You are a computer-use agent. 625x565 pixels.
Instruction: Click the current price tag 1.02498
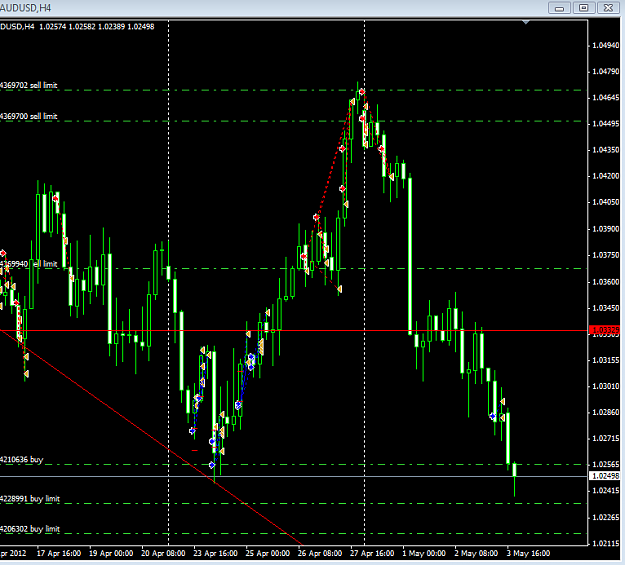point(604,476)
